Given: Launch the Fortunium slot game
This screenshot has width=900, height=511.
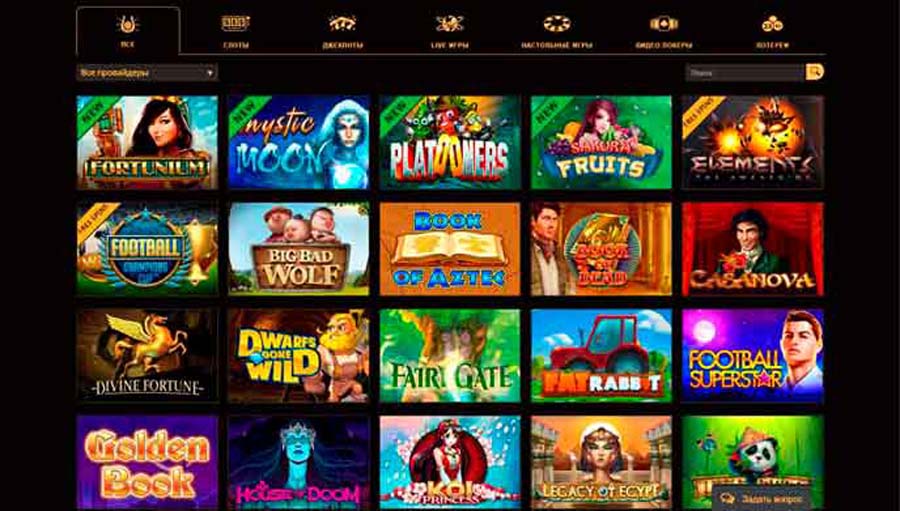Looking at the screenshot, I should coord(148,142).
